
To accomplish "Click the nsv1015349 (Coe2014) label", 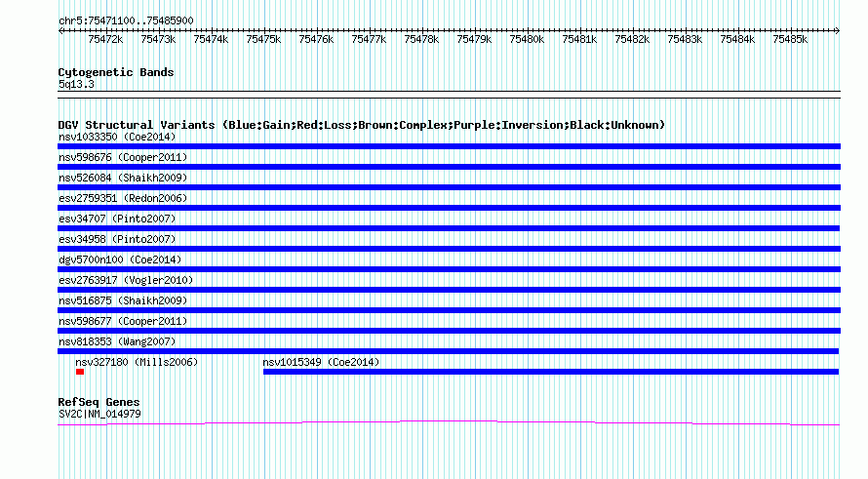I will tap(321, 362).
